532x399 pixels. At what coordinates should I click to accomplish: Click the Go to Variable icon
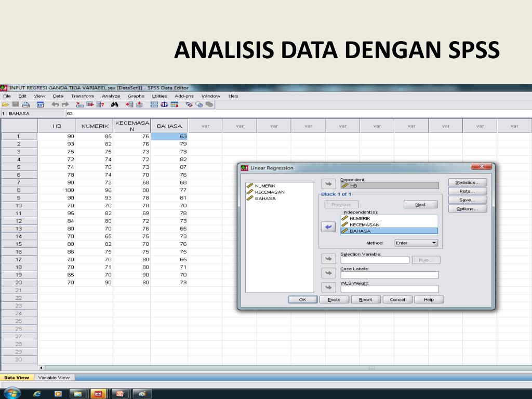[x=90, y=104]
